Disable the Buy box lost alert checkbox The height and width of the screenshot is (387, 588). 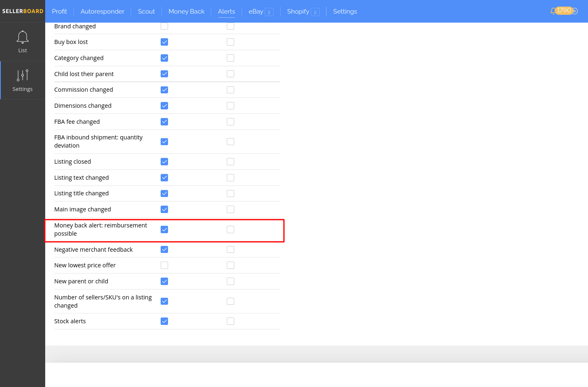[164, 42]
